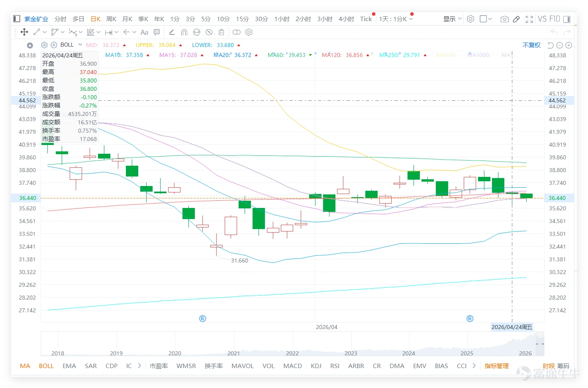Screen dimensions: 588x388
Task: Zoom out the chart with minus icon
Action: (x=559, y=45)
